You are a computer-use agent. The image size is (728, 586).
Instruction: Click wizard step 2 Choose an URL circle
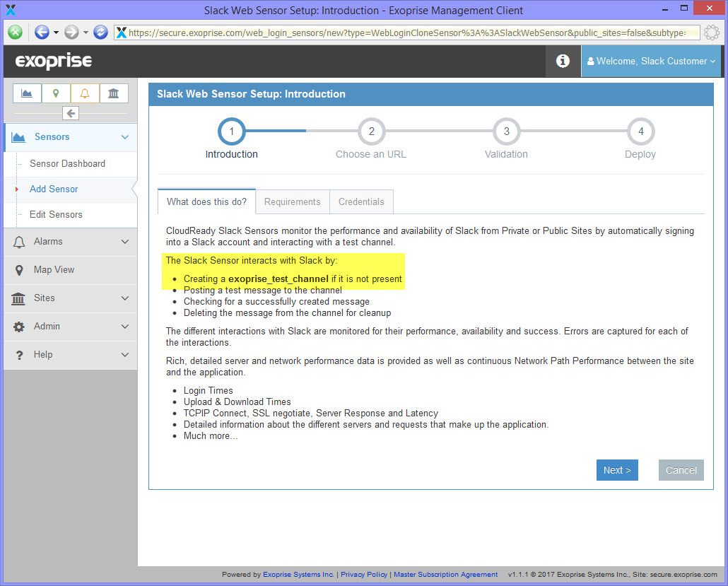[x=372, y=131]
